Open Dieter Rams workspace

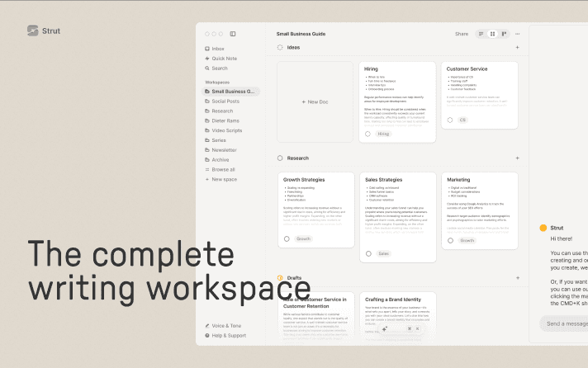[x=222, y=120]
